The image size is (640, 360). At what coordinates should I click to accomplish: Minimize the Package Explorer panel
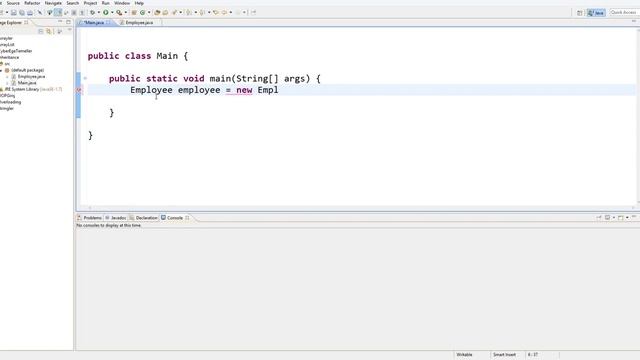(60, 22)
